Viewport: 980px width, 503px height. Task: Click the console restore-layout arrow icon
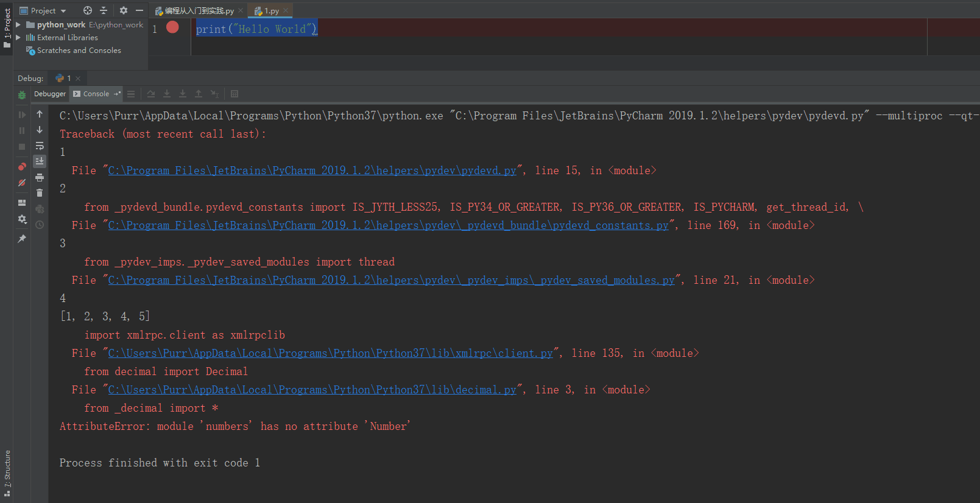coord(117,94)
